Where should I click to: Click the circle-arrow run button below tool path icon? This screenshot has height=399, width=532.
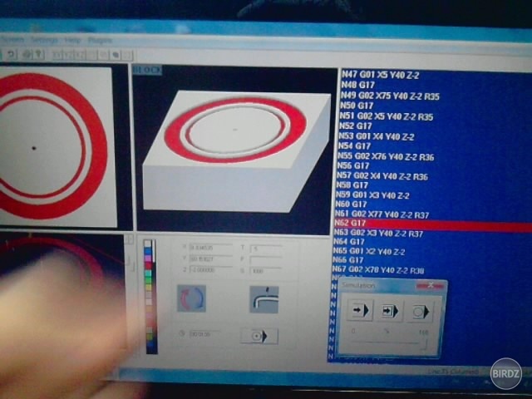(x=259, y=336)
